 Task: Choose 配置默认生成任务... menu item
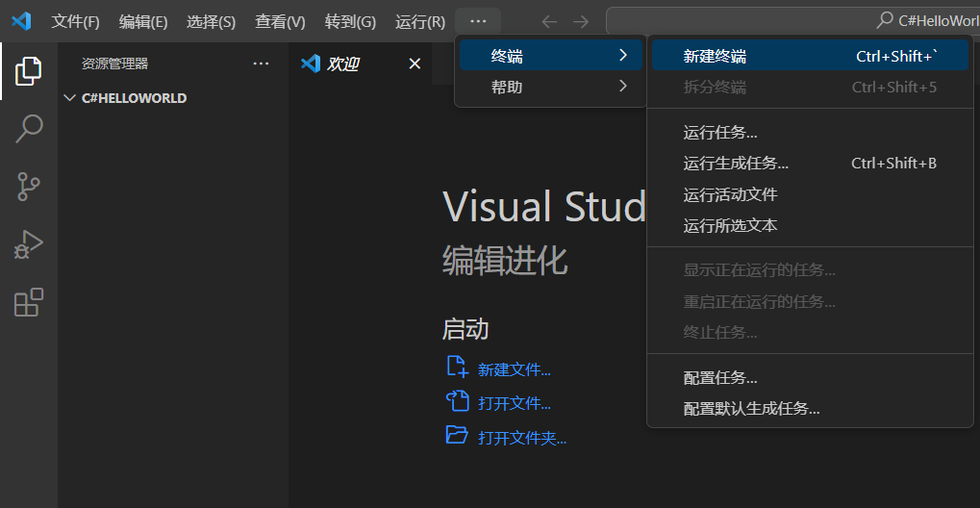(x=810, y=409)
